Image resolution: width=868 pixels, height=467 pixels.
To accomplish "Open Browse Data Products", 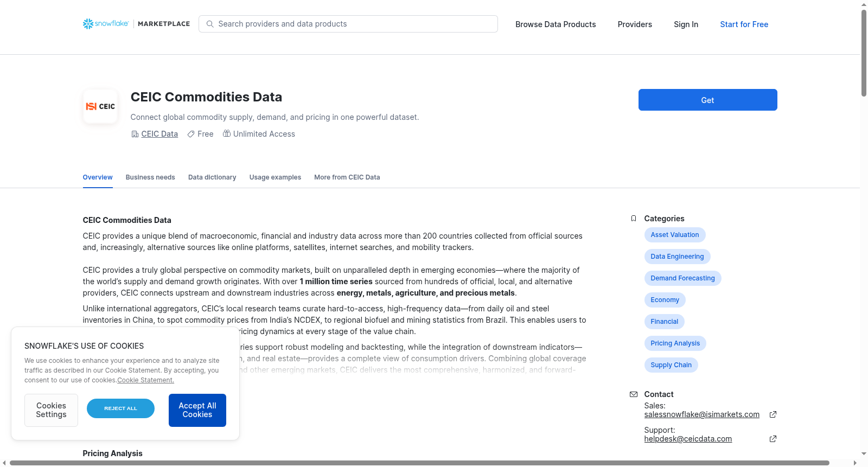I will tap(556, 24).
